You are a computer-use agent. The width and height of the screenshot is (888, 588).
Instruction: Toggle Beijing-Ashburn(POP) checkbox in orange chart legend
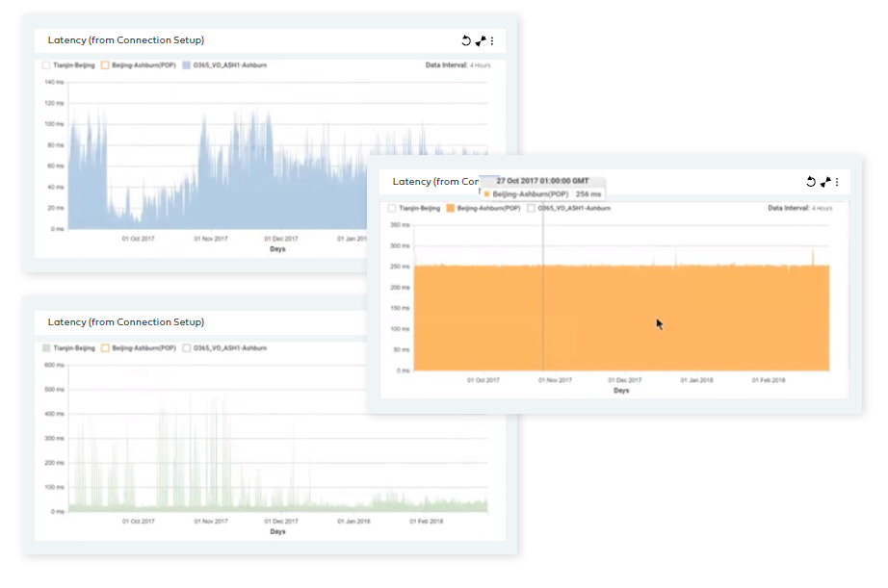tap(450, 208)
